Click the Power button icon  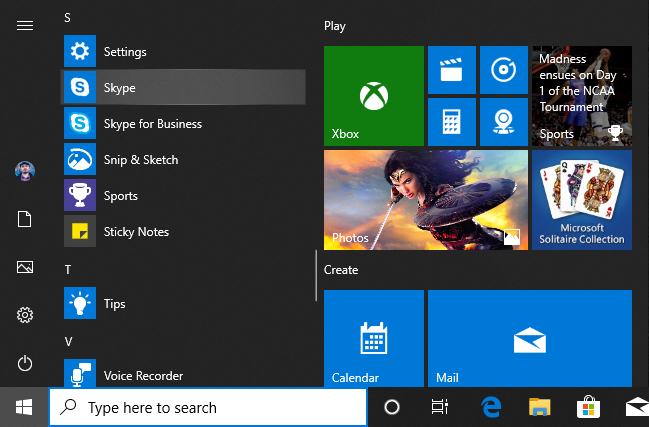(25, 363)
